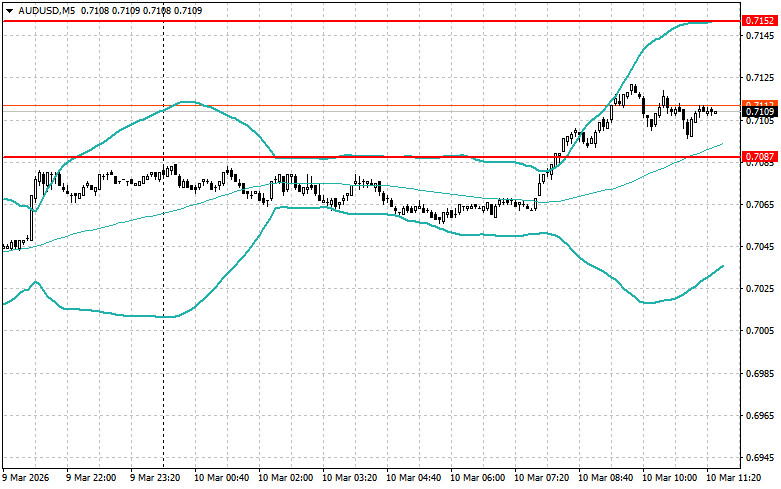Select the 0.7065 price axis value

pos(760,205)
